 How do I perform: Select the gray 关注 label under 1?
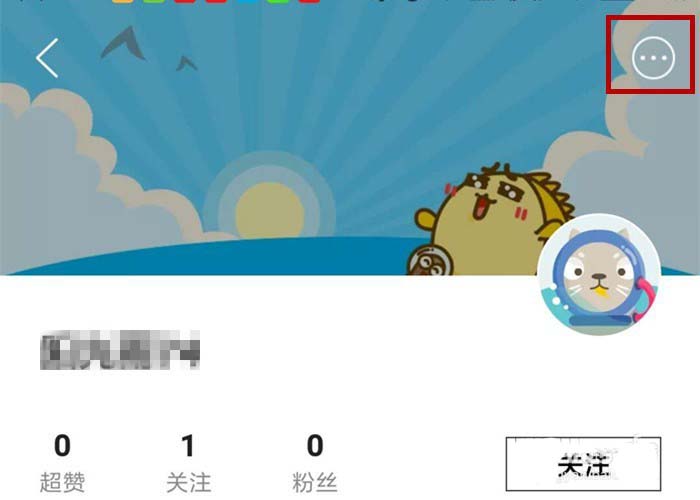(188, 483)
